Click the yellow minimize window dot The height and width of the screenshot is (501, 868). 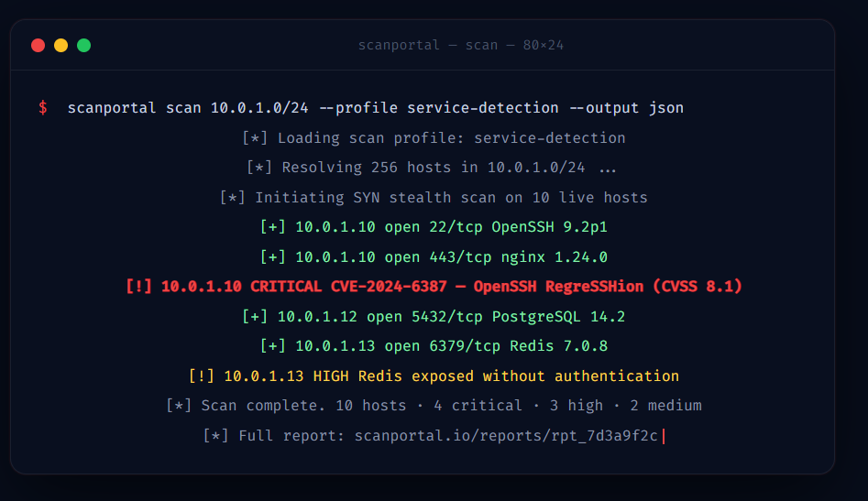60,46
